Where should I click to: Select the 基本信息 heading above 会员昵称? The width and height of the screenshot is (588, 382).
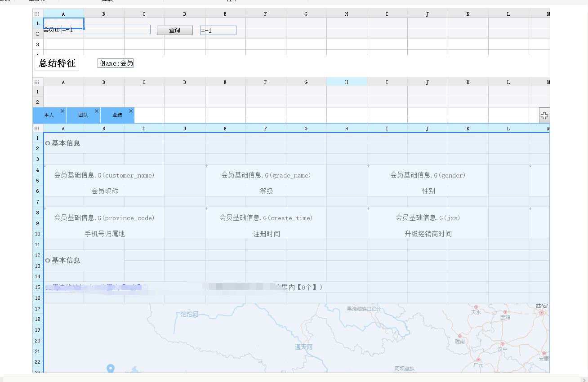[63, 143]
